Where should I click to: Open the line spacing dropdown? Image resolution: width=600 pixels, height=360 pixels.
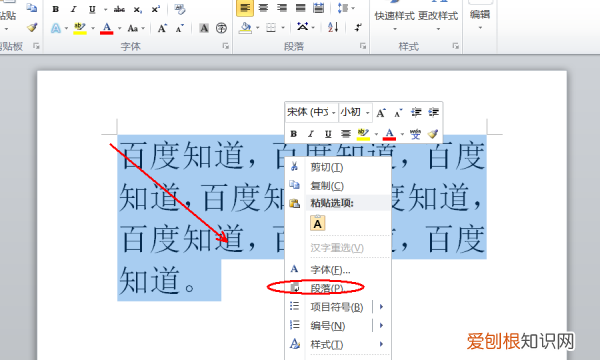coord(346,8)
